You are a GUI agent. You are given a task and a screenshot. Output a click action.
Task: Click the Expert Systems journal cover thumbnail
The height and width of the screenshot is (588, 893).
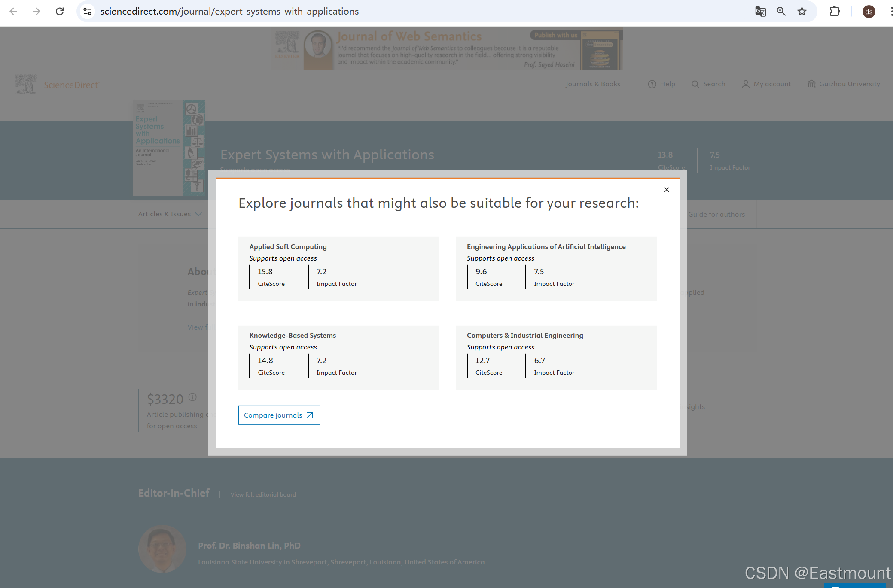168,148
